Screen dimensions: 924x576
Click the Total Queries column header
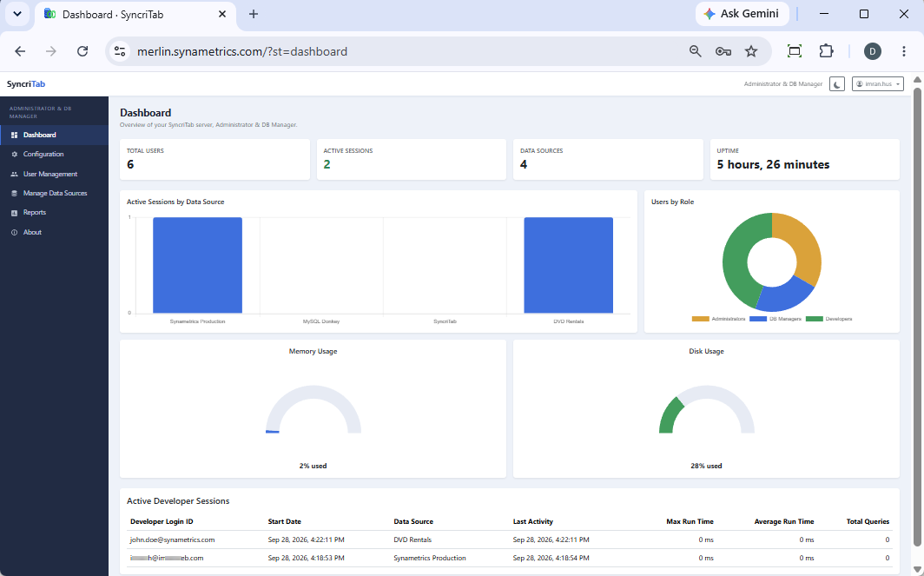(868, 522)
